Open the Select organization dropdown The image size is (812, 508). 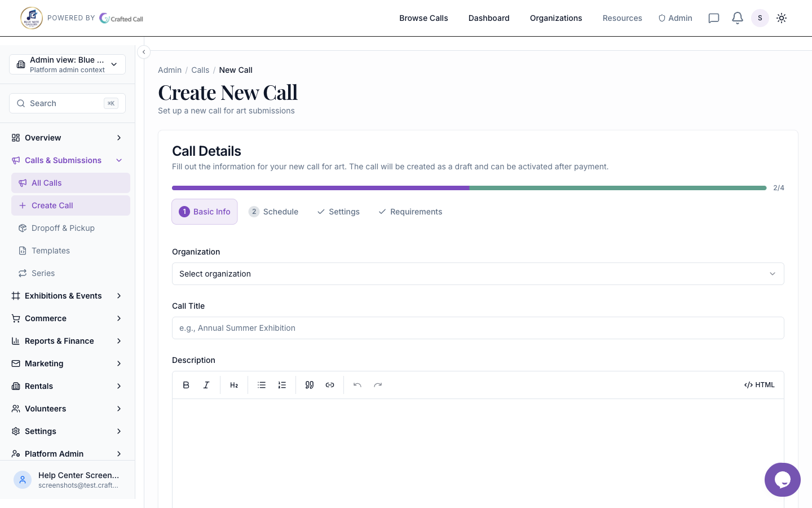[x=478, y=274]
